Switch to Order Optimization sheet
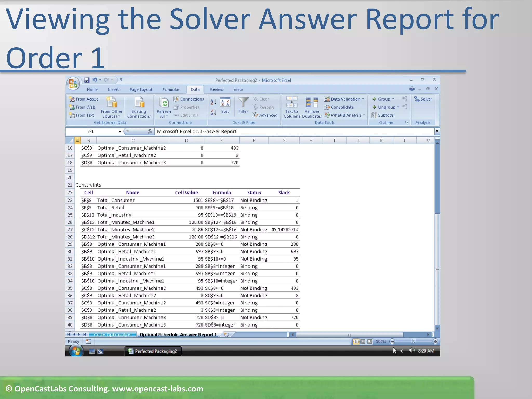 point(112,335)
